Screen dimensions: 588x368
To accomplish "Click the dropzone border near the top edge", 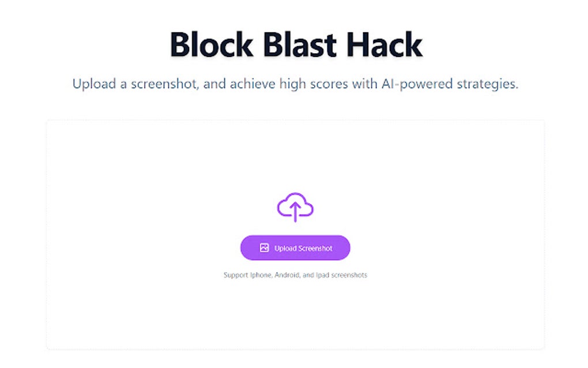I will click(295, 120).
